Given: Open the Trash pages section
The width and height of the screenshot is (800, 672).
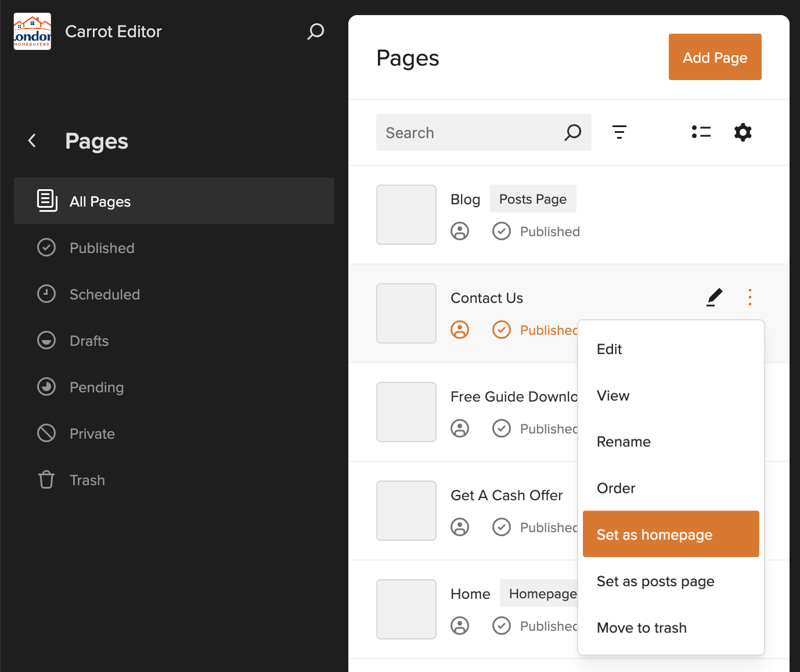Looking at the screenshot, I should pyautogui.click(x=87, y=480).
